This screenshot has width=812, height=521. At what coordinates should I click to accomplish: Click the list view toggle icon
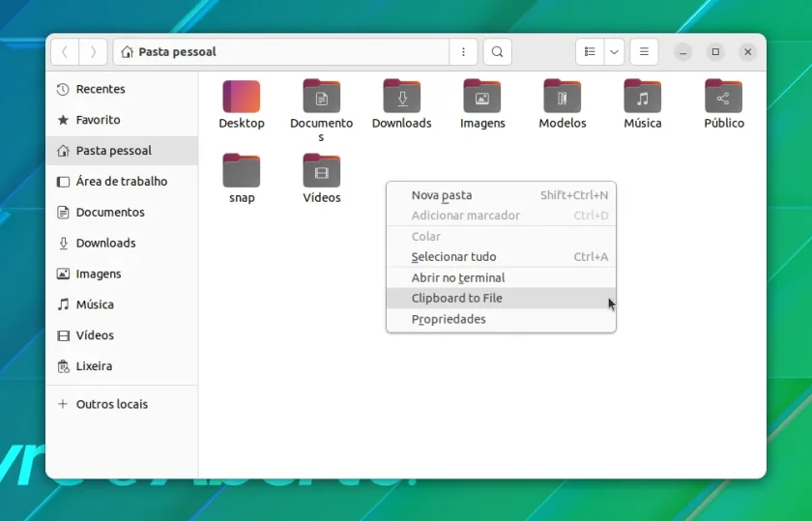pyautogui.click(x=590, y=52)
